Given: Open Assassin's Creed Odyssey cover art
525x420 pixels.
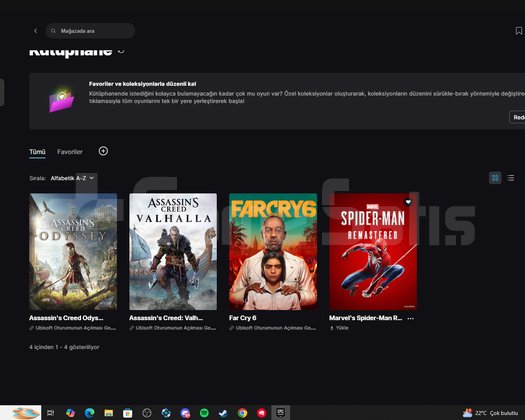Looking at the screenshot, I should 73,252.
